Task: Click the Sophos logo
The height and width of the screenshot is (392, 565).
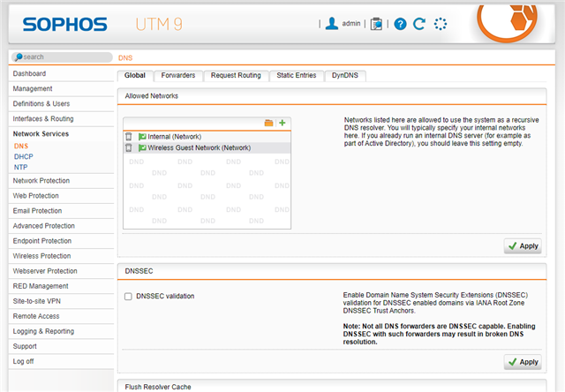Action: coord(64,25)
